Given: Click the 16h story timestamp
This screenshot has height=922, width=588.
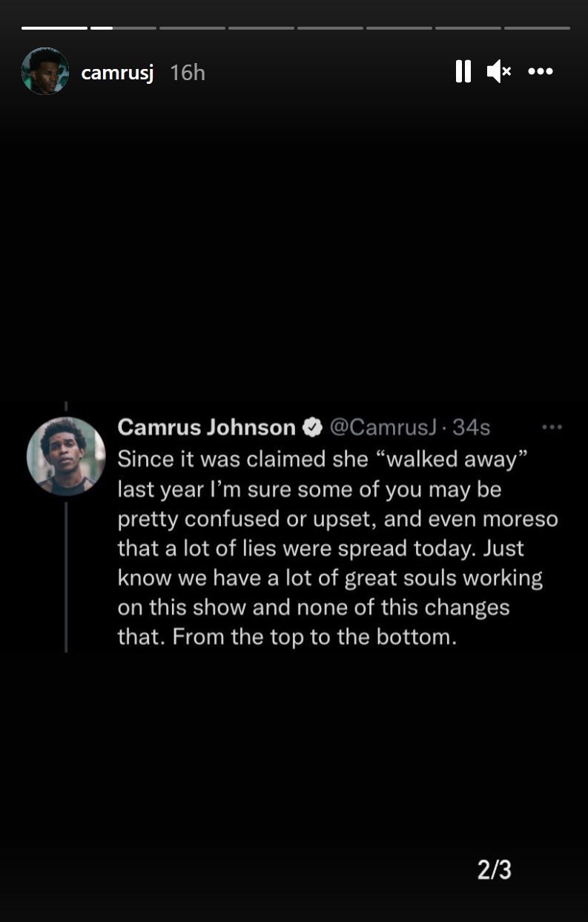Looking at the screenshot, I should [x=187, y=73].
